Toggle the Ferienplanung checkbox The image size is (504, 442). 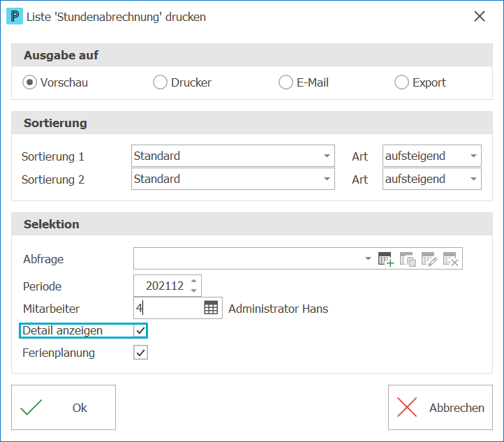pos(140,353)
